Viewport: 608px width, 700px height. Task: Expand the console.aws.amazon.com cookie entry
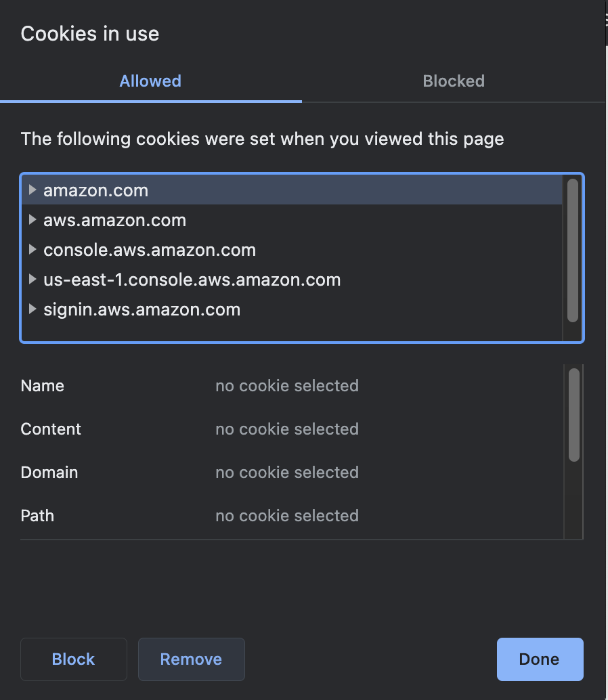tap(32, 250)
